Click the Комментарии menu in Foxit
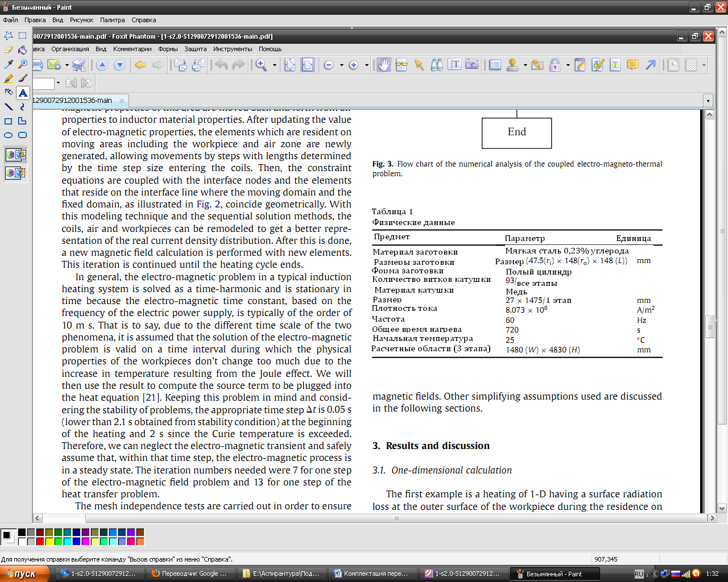 point(133,49)
